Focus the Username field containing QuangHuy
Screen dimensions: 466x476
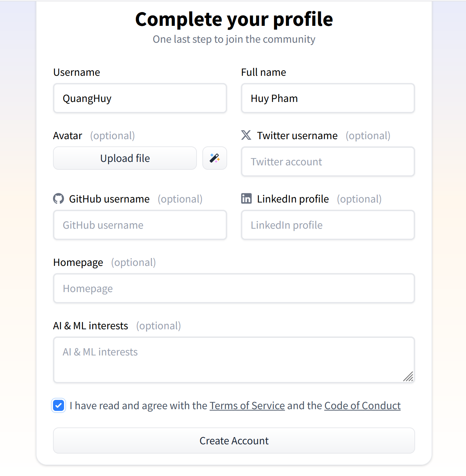(x=140, y=98)
